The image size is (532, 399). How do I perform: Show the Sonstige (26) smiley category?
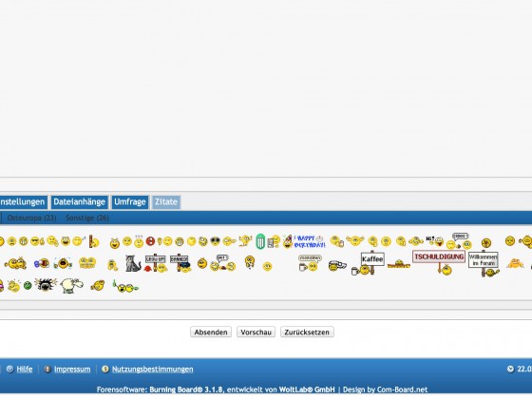[x=87, y=218]
